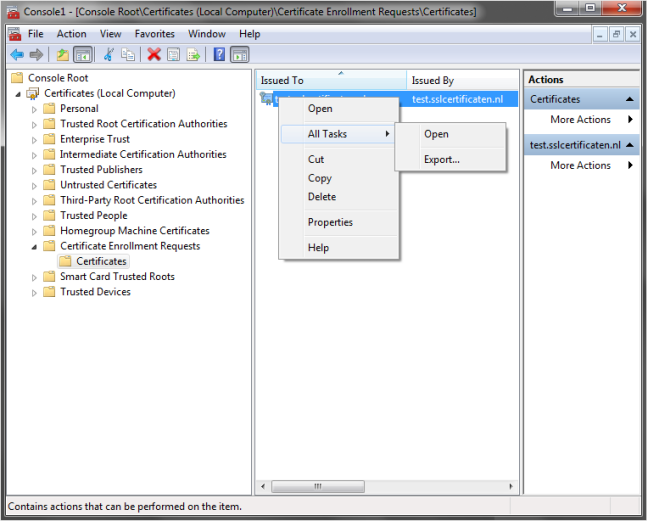The width and height of the screenshot is (647, 521).
Task: Expand the Personal certificates folder
Action: tap(36, 109)
